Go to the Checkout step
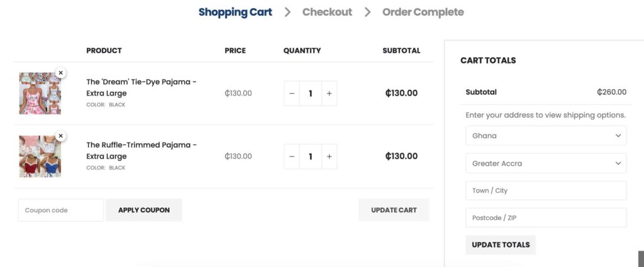Image resolution: width=644 pixels, height=267 pixels. [x=327, y=13]
